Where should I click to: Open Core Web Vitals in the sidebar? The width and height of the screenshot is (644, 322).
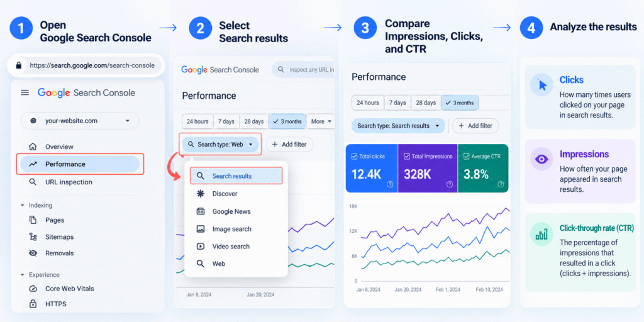coord(69,289)
